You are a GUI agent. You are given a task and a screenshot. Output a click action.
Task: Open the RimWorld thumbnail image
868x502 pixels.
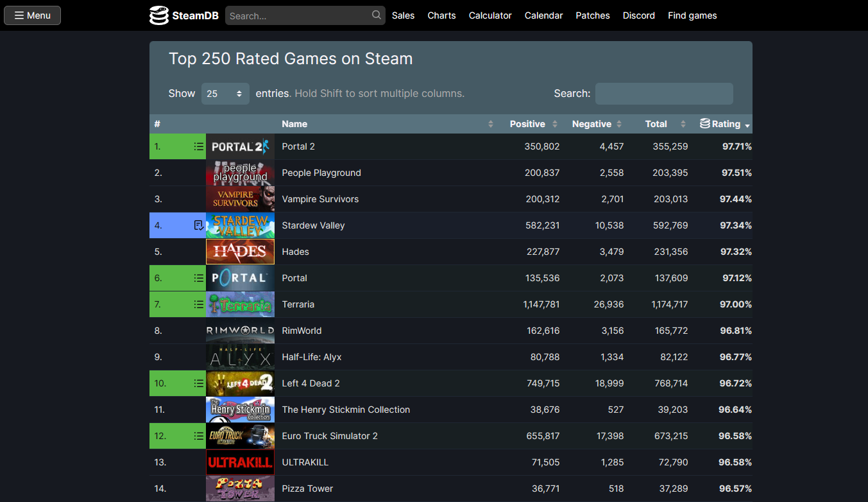(x=240, y=331)
